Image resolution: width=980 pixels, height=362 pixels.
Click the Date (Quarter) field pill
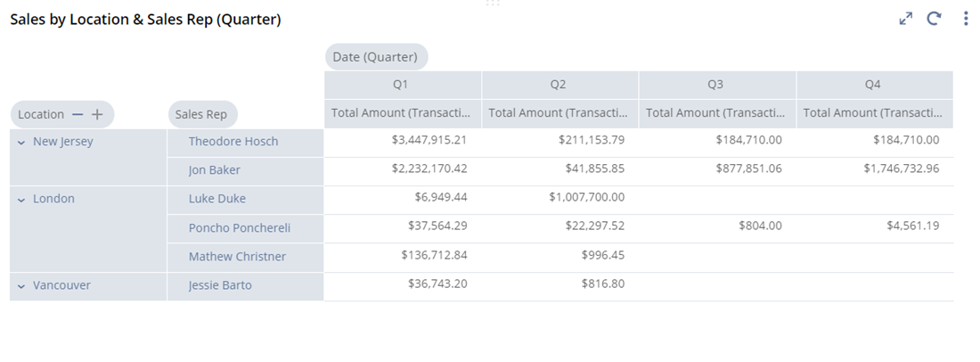click(375, 57)
